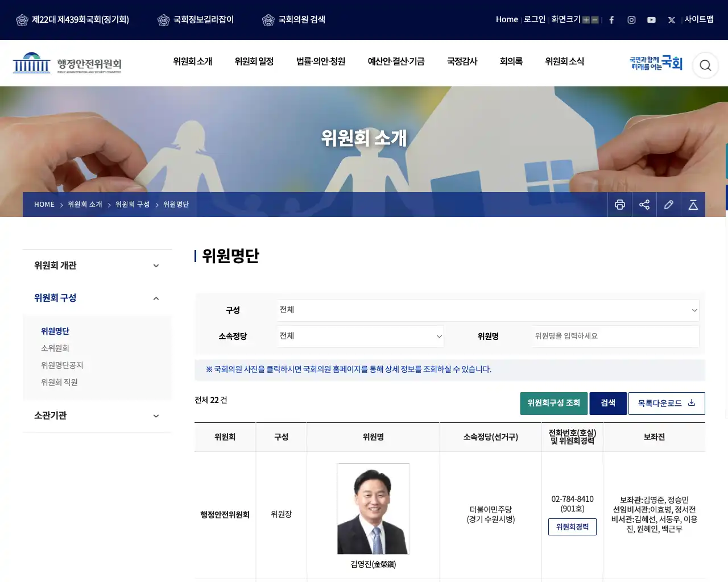
Task: Expand 위원회 개관 sidebar section
Action: (x=97, y=265)
